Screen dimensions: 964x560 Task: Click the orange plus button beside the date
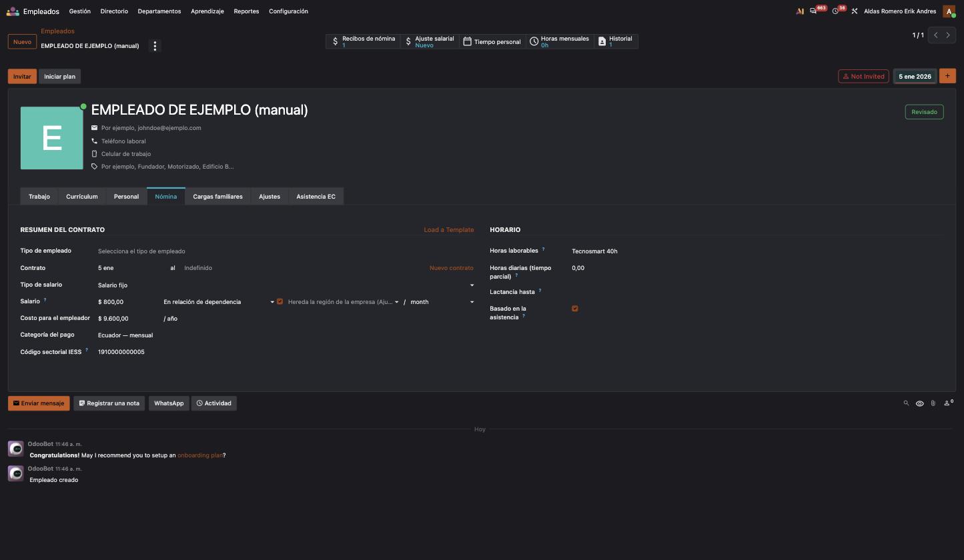947,76
